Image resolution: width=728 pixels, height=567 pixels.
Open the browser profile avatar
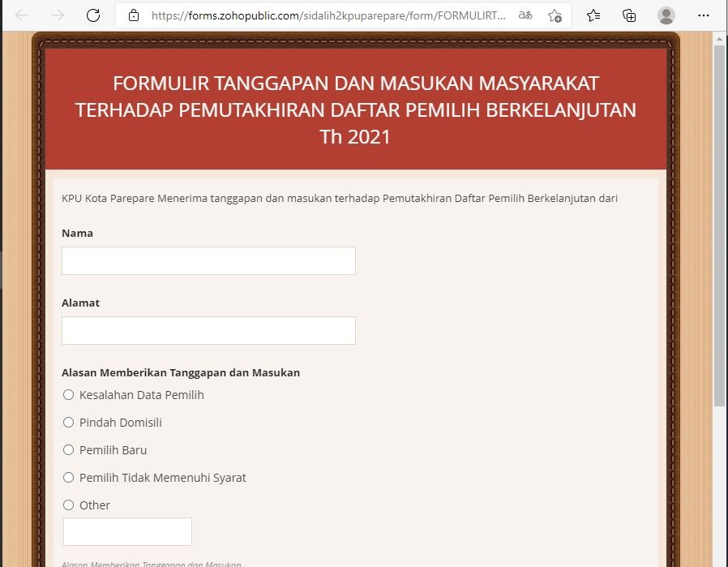(x=666, y=15)
